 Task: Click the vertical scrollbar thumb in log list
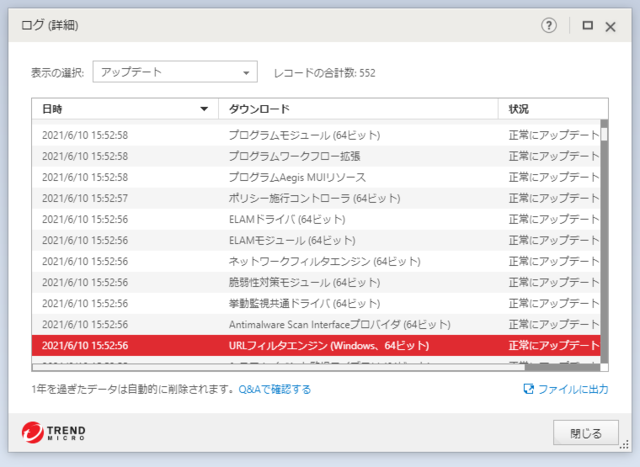coord(604,134)
